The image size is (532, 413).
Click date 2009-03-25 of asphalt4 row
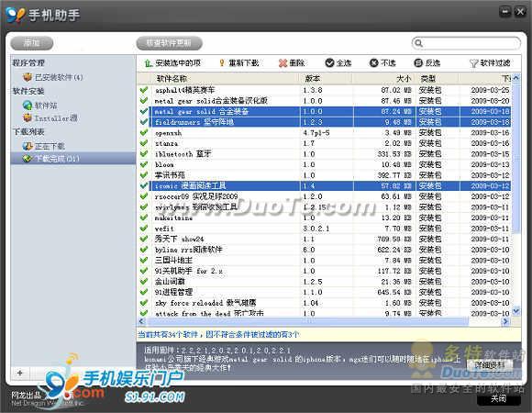(x=490, y=90)
